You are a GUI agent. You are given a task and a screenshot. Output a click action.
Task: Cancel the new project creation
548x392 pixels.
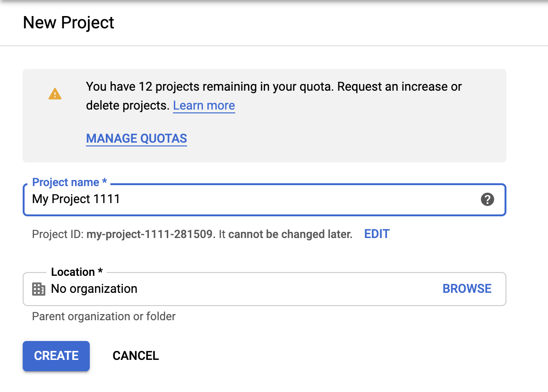pos(136,356)
